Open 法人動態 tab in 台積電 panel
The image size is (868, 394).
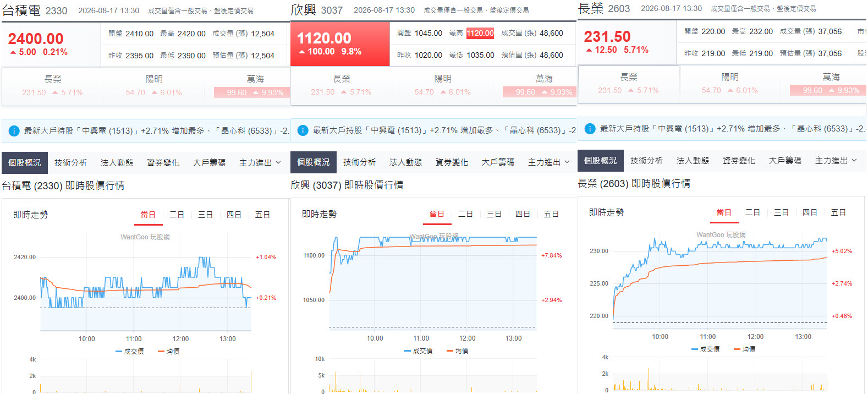coord(117,162)
